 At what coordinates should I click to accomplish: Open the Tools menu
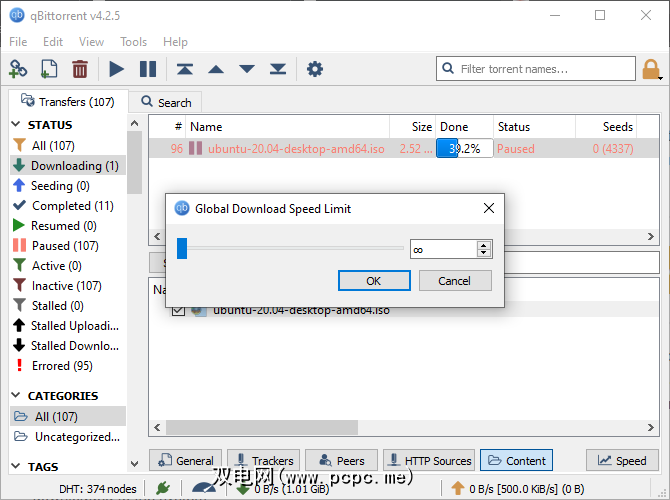click(133, 42)
